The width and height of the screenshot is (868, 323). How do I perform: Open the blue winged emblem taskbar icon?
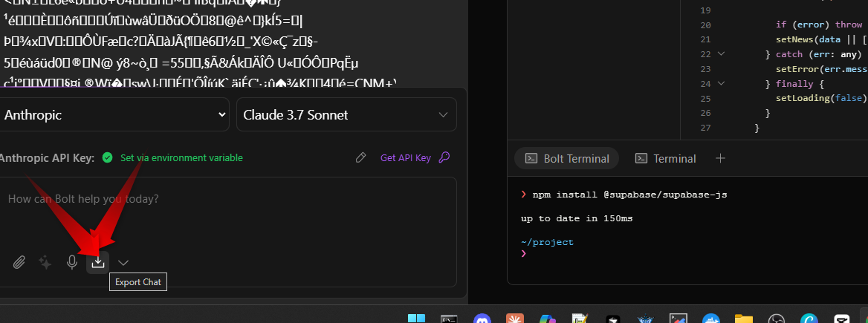click(646, 319)
